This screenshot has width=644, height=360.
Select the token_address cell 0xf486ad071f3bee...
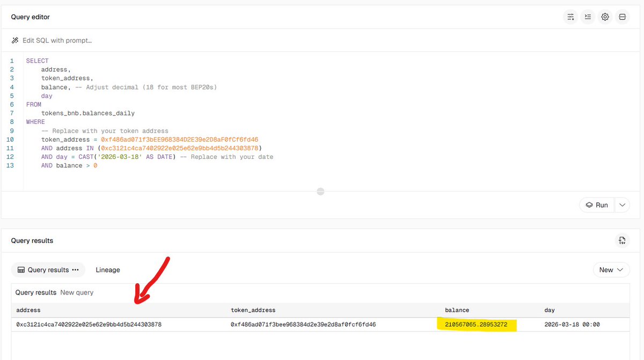303,325
